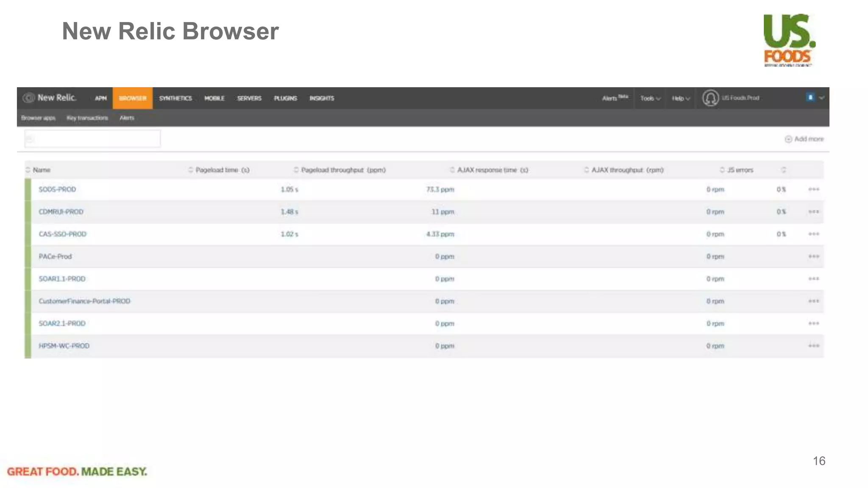The width and height of the screenshot is (868, 488).
Task: Open the INSIGHTS tab
Action: (322, 98)
